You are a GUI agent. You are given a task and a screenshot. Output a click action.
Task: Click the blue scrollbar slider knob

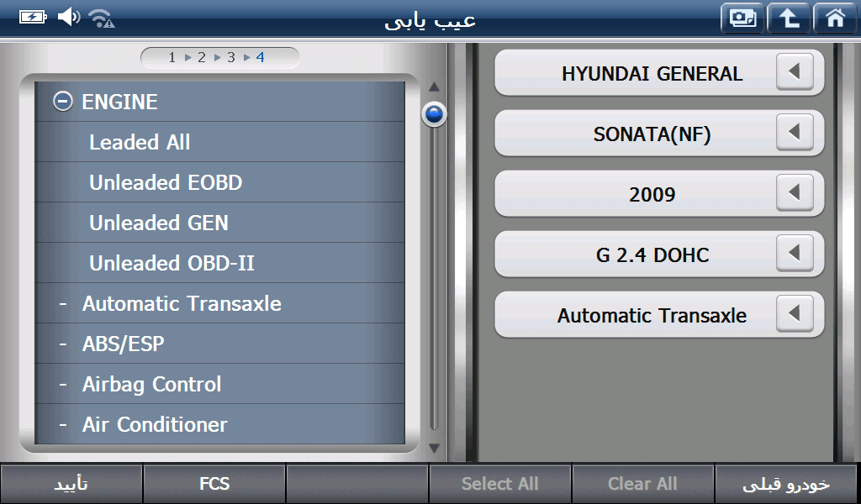point(434,114)
